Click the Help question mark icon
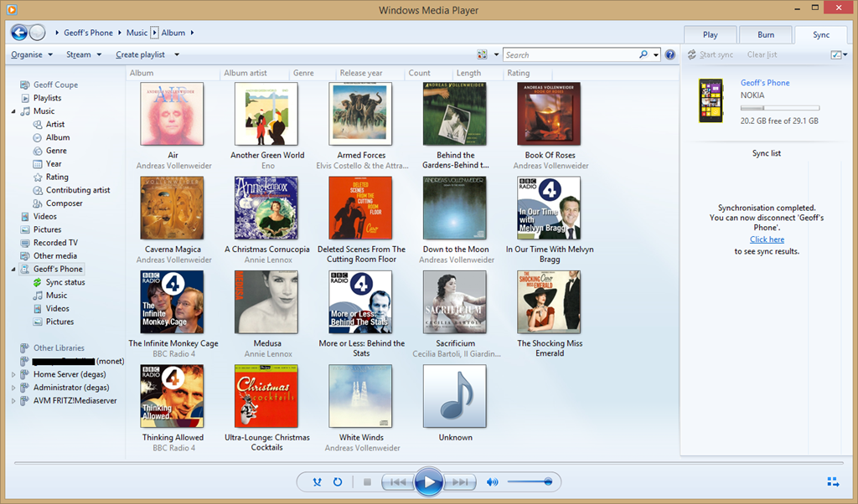Viewport: 858px width, 504px height. click(669, 55)
